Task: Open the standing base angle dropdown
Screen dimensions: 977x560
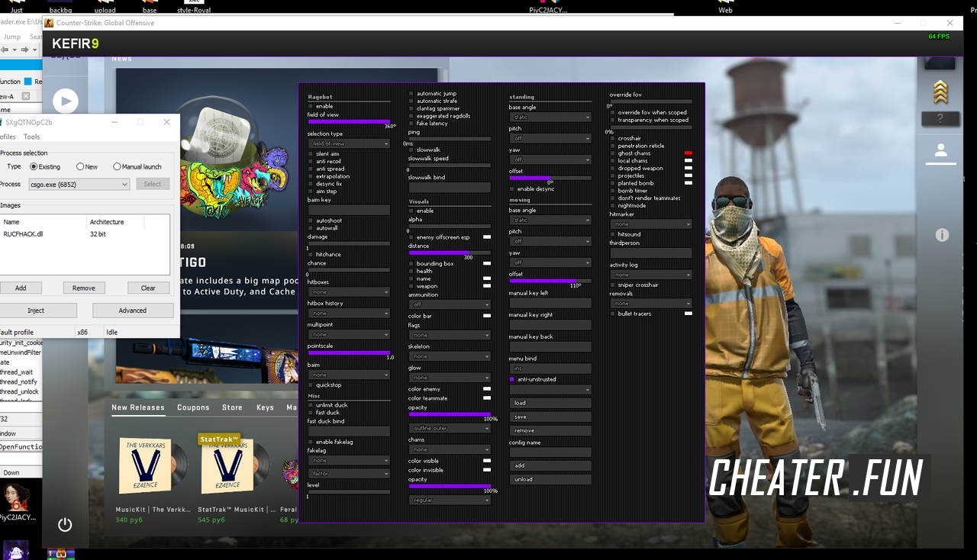Action: pyautogui.click(x=550, y=117)
